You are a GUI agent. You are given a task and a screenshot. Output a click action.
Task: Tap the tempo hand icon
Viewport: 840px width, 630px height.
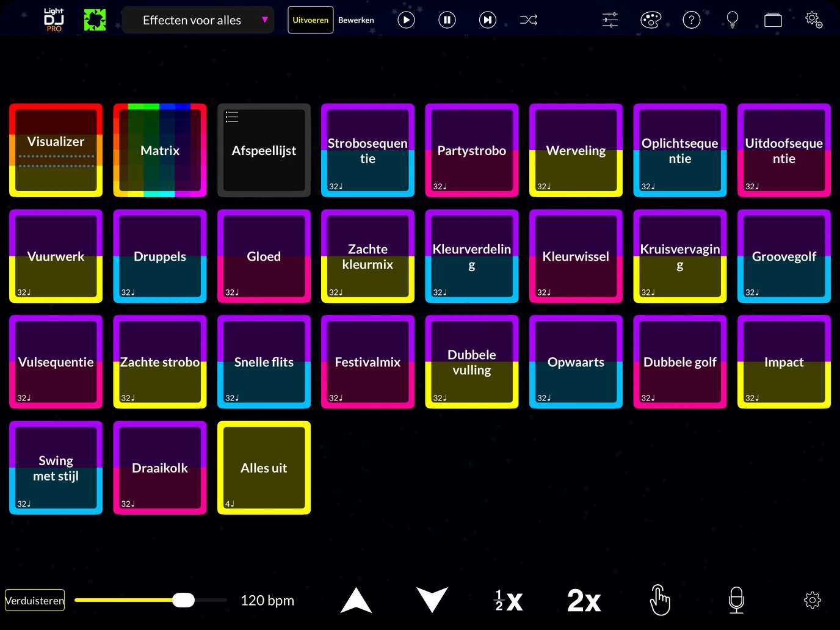point(660,600)
